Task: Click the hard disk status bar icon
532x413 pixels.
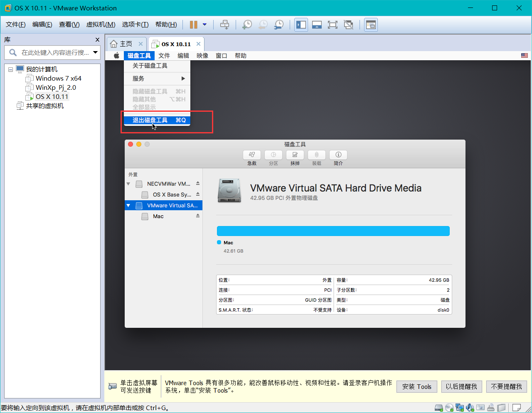Action: (439, 408)
